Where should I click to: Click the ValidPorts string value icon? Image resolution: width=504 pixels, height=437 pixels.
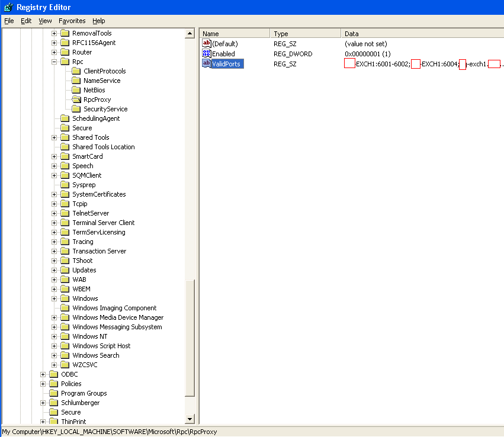206,63
